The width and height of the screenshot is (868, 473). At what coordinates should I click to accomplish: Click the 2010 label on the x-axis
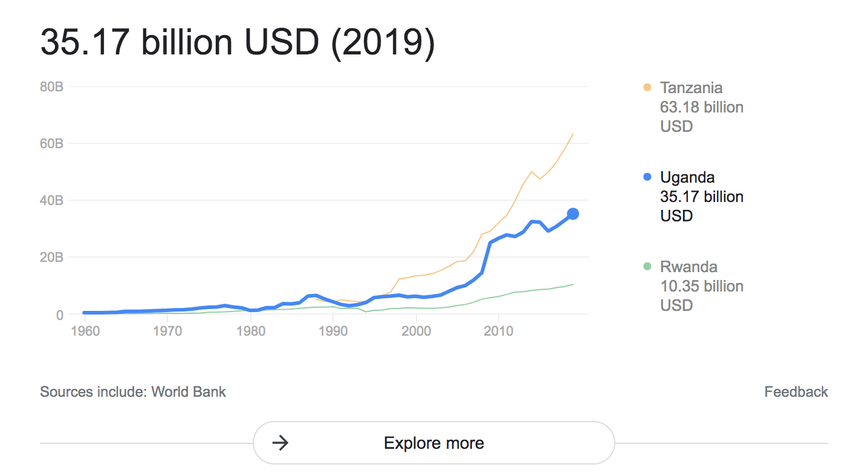[x=499, y=331]
